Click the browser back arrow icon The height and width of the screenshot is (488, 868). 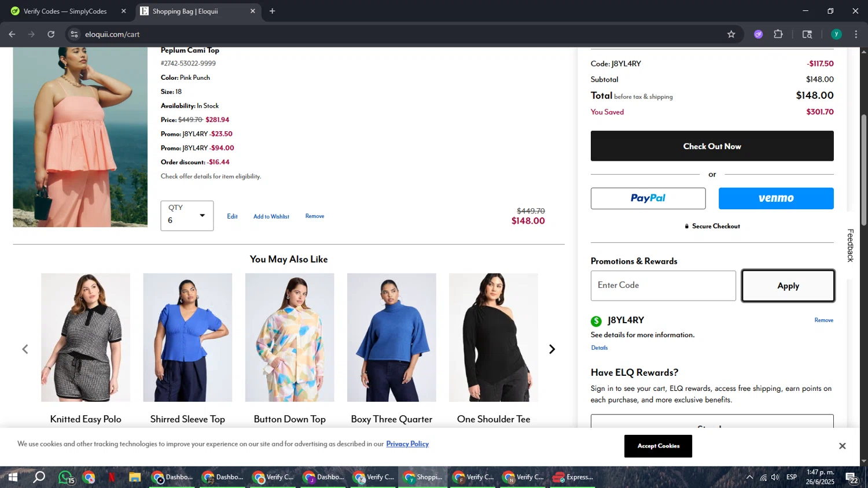point(12,34)
